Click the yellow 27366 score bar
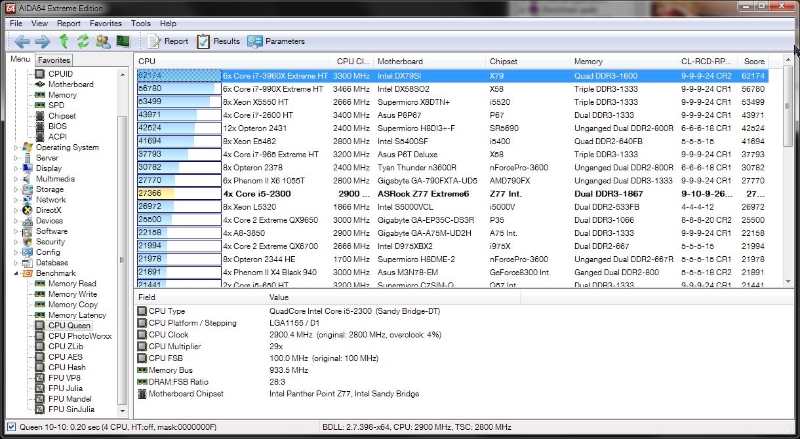Screen dimensions: 800x439 pyautogui.click(x=179, y=194)
